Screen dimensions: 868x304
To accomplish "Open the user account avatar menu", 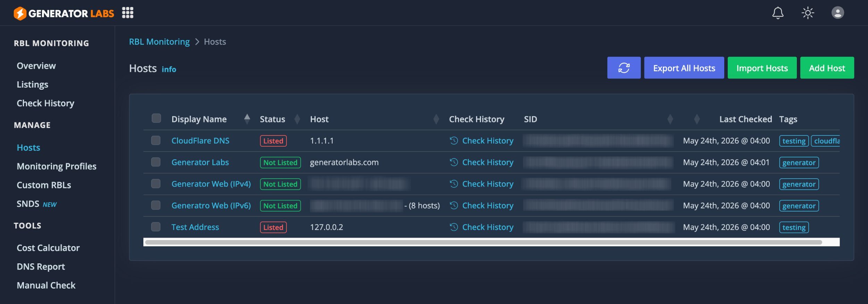I will (838, 13).
